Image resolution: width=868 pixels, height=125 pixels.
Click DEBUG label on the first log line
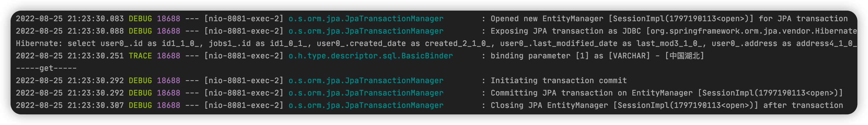pos(140,19)
